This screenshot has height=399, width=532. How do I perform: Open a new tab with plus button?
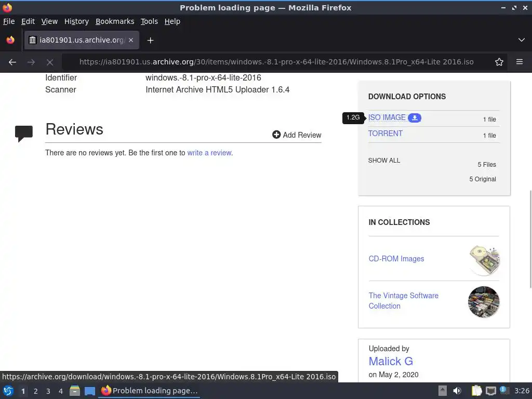point(150,41)
